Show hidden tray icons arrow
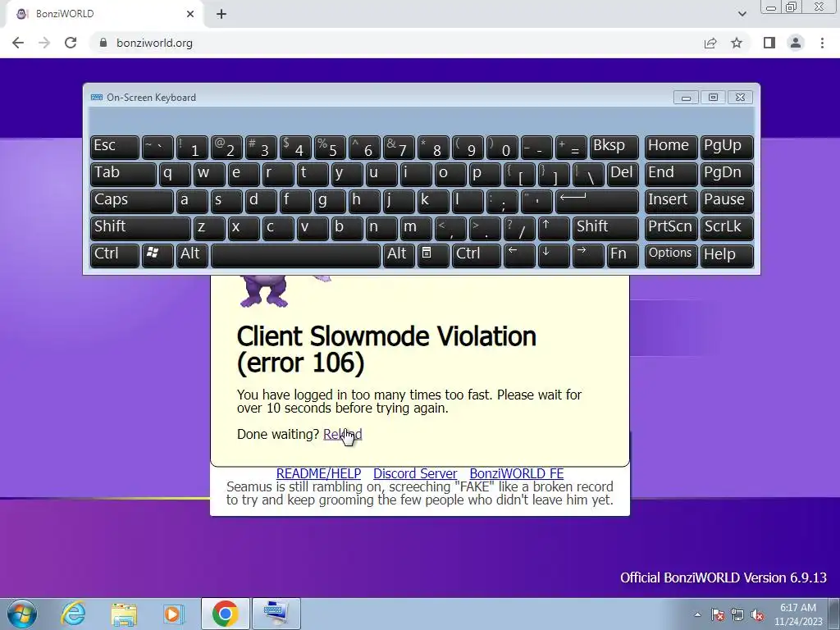The height and width of the screenshot is (630, 840). pos(697,614)
